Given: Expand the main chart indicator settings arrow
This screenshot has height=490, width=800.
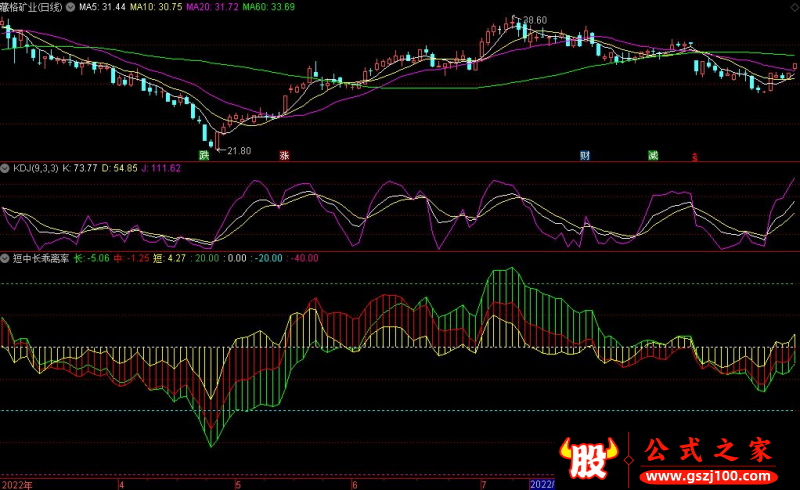Looking at the screenshot, I should (69, 6).
